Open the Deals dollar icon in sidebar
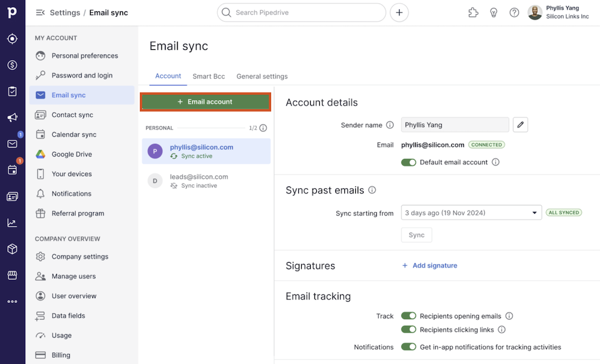 point(12,65)
